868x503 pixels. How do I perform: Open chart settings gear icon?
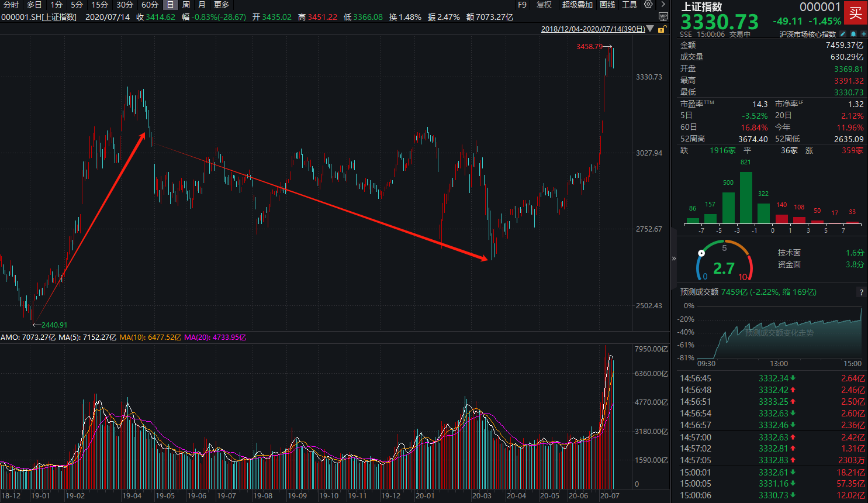(x=648, y=5)
